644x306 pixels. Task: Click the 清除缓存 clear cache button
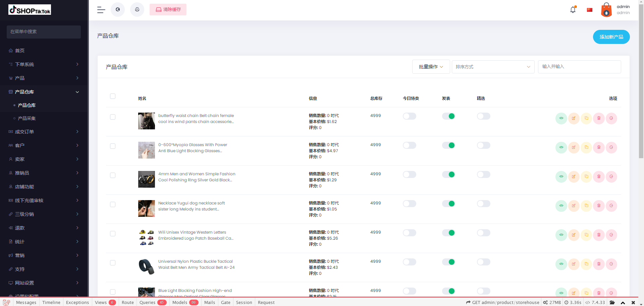pyautogui.click(x=168, y=10)
